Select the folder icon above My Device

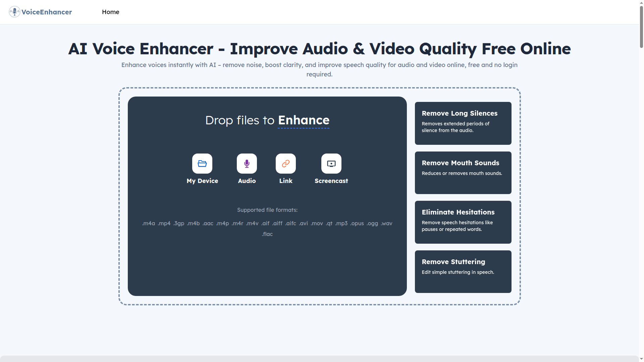click(202, 164)
